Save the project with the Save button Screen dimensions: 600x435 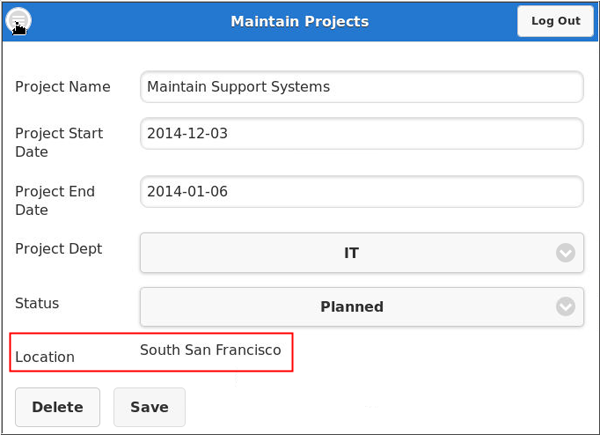pyautogui.click(x=149, y=407)
